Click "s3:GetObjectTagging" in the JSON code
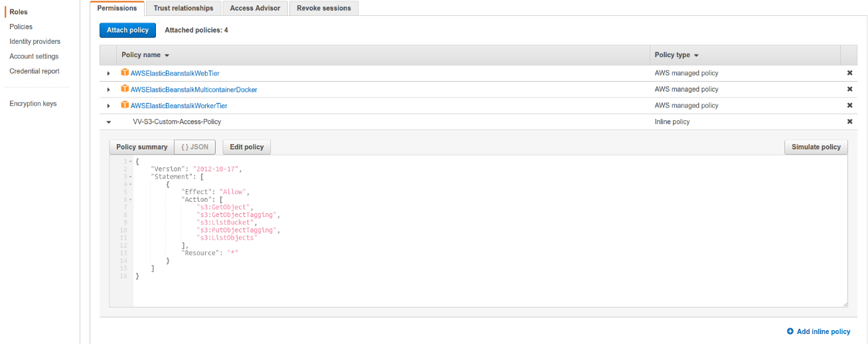The width and height of the screenshot is (868, 344). (238, 215)
